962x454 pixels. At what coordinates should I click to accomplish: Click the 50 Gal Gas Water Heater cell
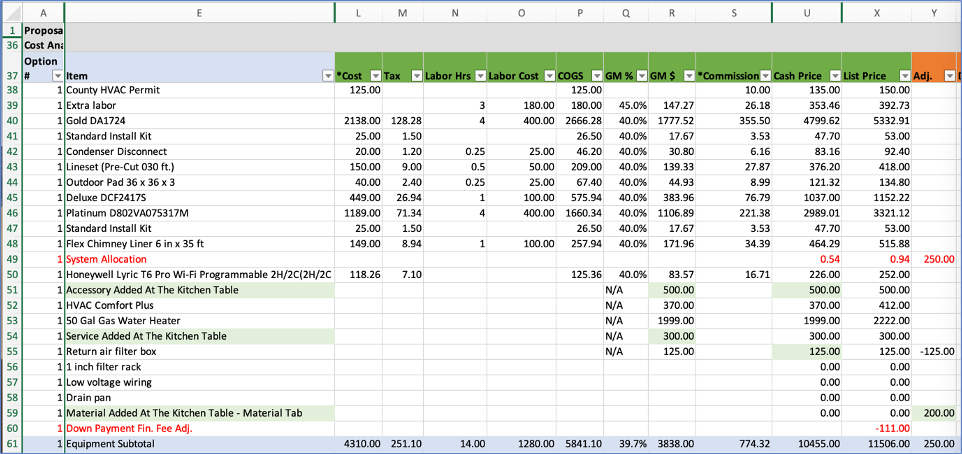pos(199,320)
